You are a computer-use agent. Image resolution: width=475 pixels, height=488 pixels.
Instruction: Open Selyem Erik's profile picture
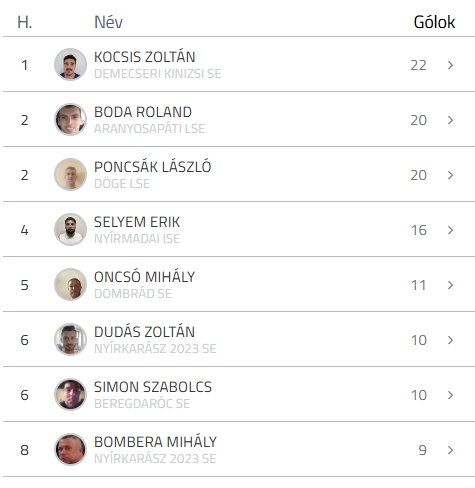[x=70, y=229]
